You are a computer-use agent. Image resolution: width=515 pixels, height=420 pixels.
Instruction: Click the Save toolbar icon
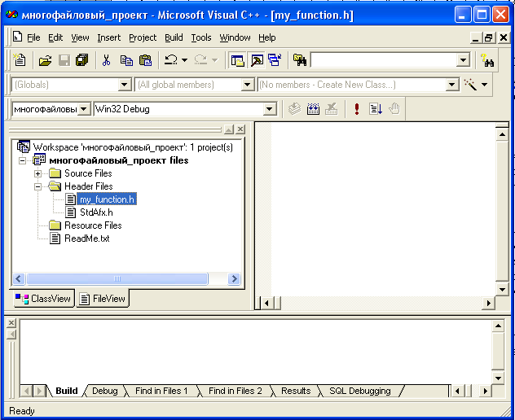click(x=64, y=60)
